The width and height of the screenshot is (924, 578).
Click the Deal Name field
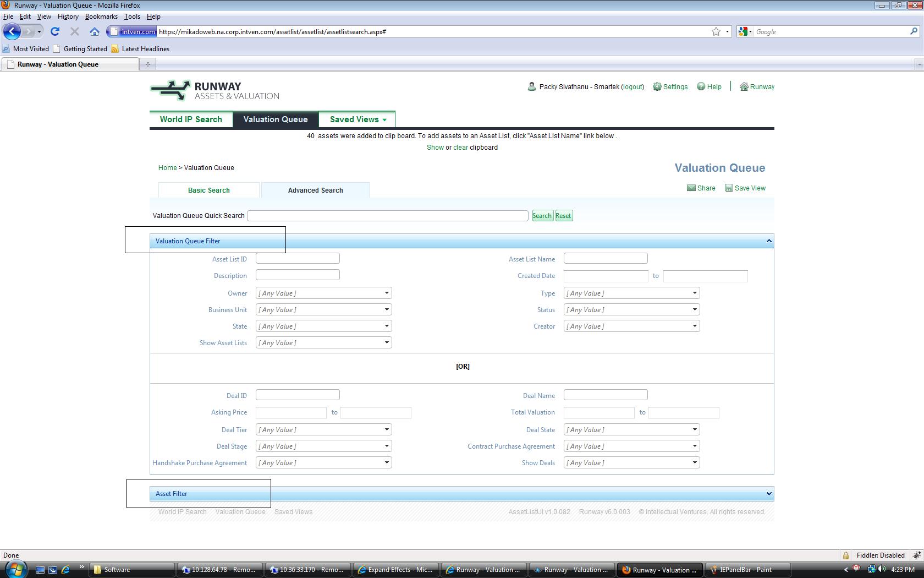coord(606,395)
